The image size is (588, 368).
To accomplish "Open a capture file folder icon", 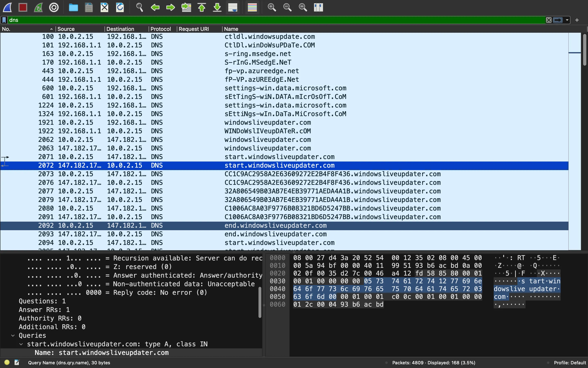I will [x=73, y=8].
